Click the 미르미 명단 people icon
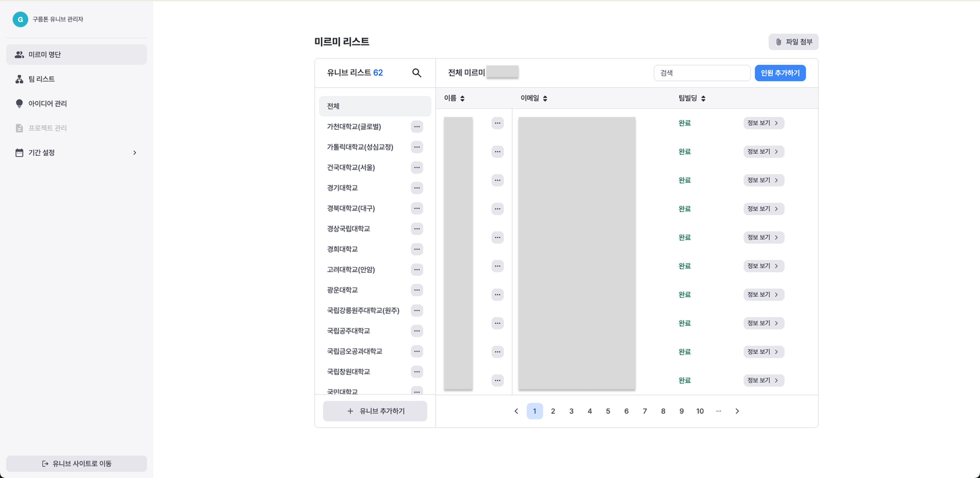 [19, 55]
